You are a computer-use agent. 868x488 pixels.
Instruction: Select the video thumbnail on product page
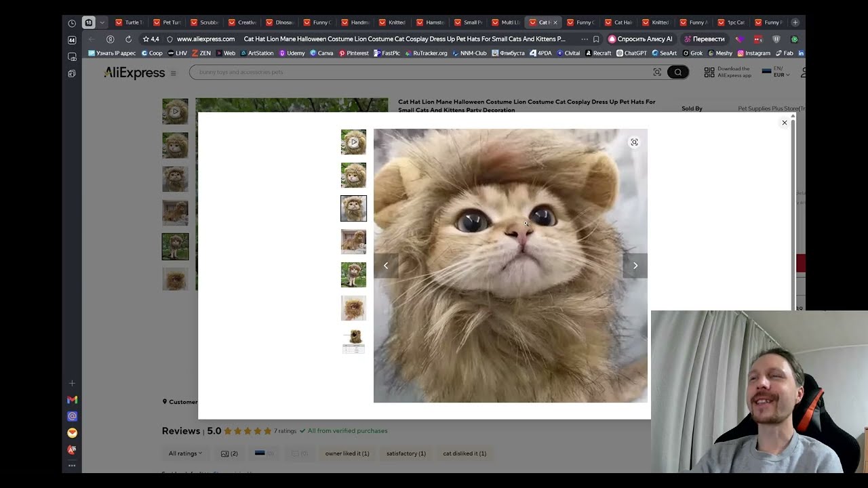point(175,111)
